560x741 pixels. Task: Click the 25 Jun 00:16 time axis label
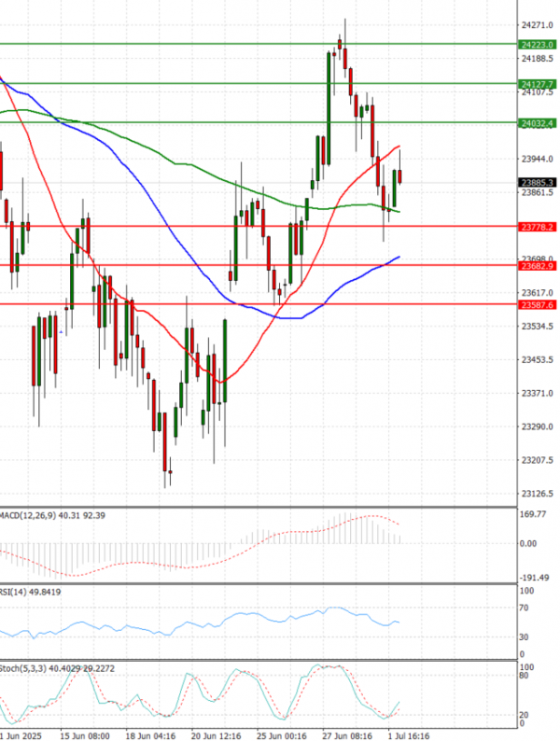(x=281, y=735)
